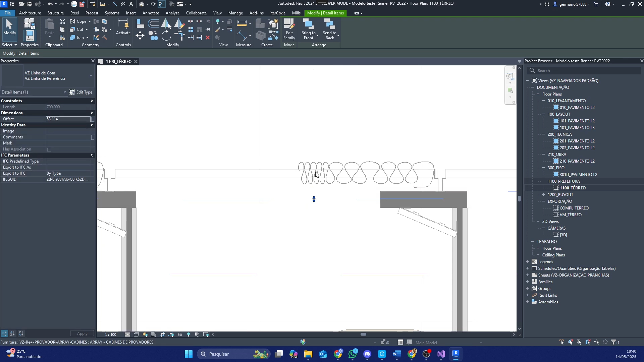Open the Select panel dropdown

pyautogui.click(x=9, y=45)
